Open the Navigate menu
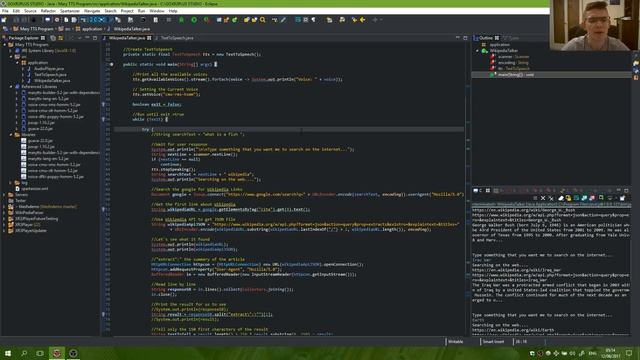 (92, 11)
